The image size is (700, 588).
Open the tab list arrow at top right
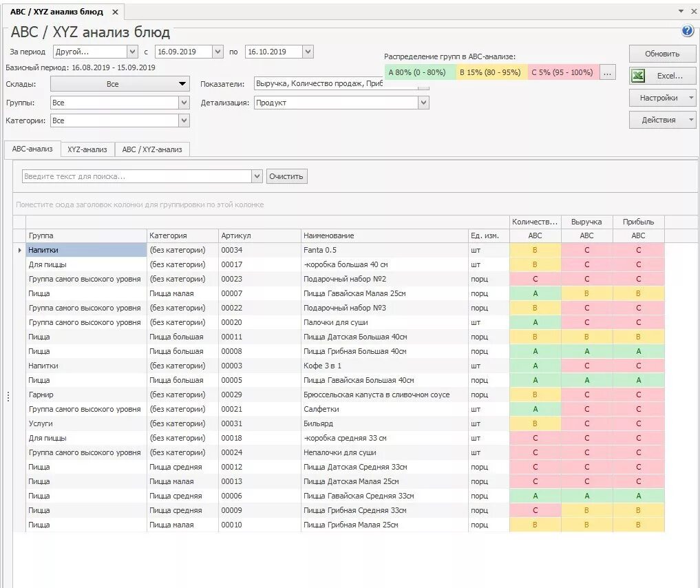click(x=681, y=11)
